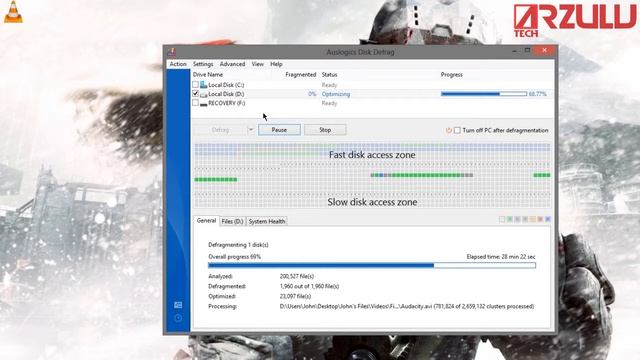Image resolution: width=640 pixels, height=360 pixels.
Task: Click the red legend color swatch
Action: click(540, 220)
